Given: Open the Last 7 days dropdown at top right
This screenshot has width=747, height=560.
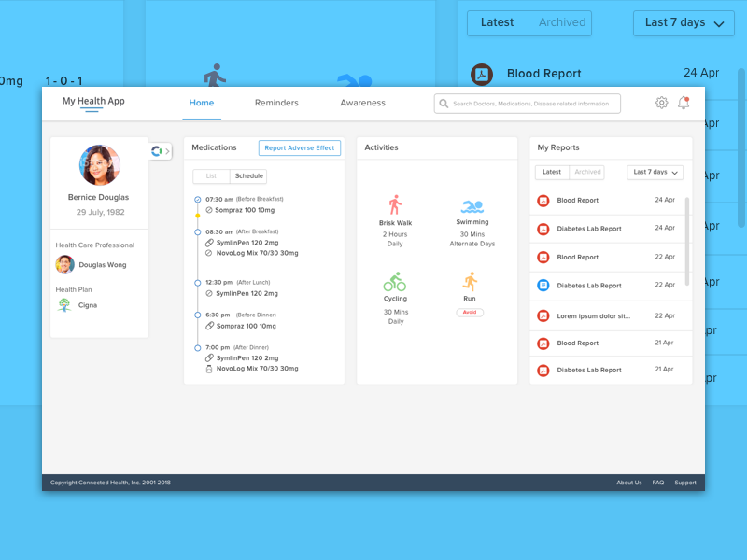Looking at the screenshot, I should 684,23.
